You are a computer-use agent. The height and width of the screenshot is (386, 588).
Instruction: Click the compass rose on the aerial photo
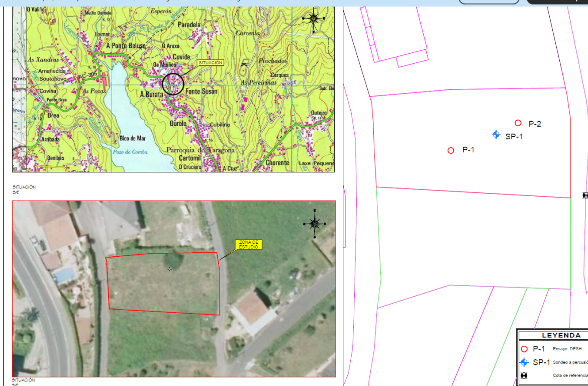[x=315, y=224]
